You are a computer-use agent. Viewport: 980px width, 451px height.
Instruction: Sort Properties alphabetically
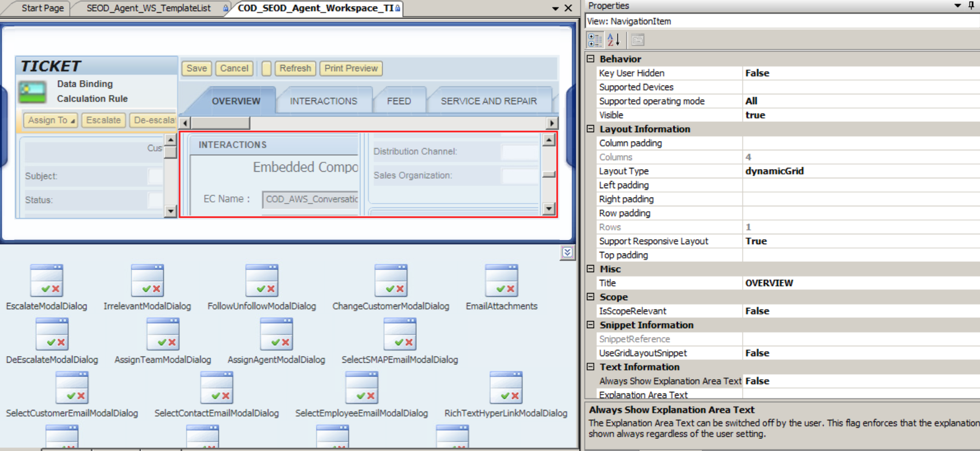point(614,40)
